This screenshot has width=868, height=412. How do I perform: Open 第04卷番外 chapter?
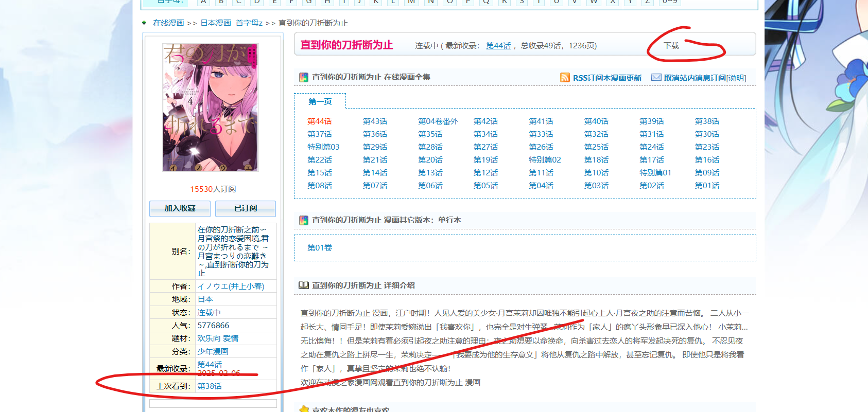(438, 121)
